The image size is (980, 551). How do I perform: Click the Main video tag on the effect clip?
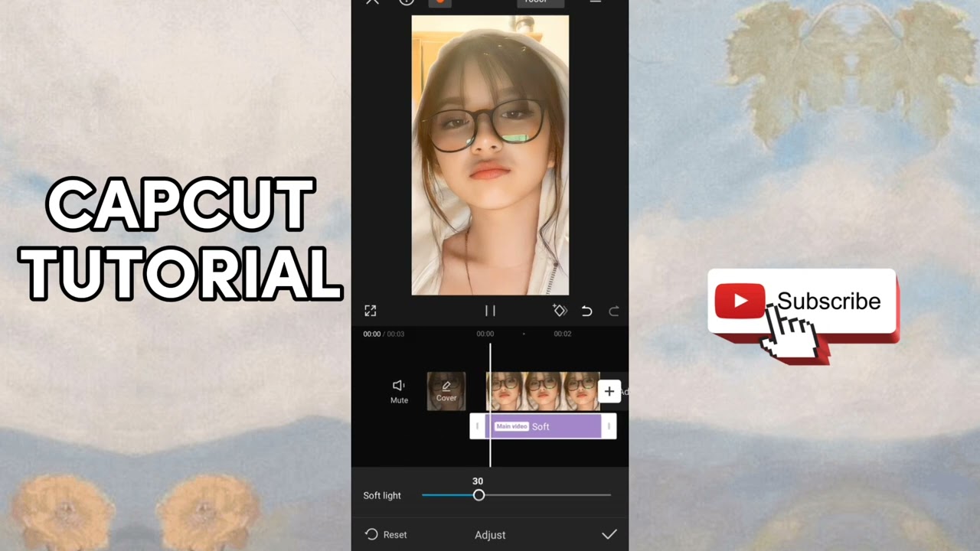click(511, 426)
